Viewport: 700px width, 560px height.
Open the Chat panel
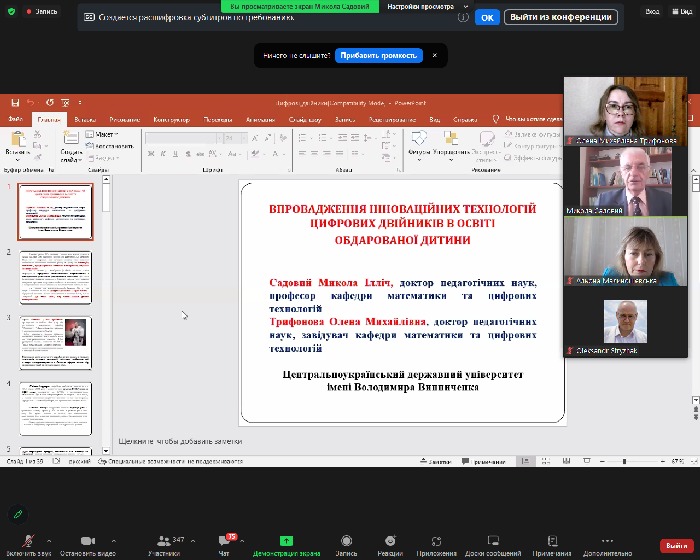pos(224,541)
